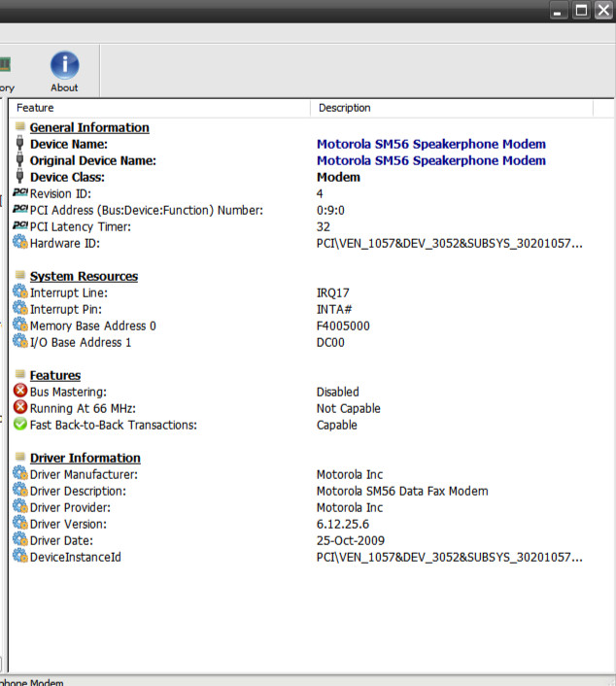This screenshot has width=616, height=686.
Task: Click the gear icon beside Hardware ID
Action: tap(20, 243)
